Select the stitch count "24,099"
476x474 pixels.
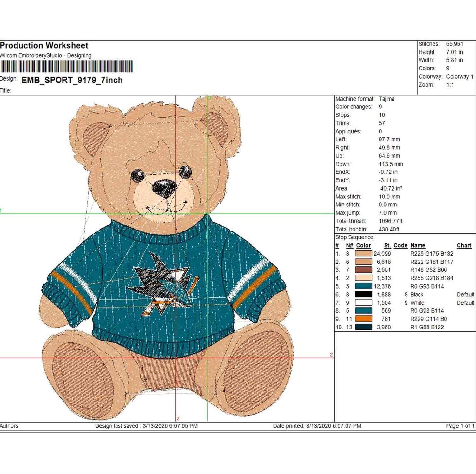(x=382, y=254)
